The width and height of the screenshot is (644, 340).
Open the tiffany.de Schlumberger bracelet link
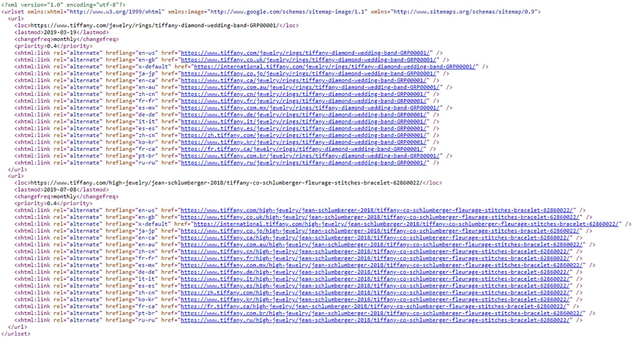(x=375, y=272)
